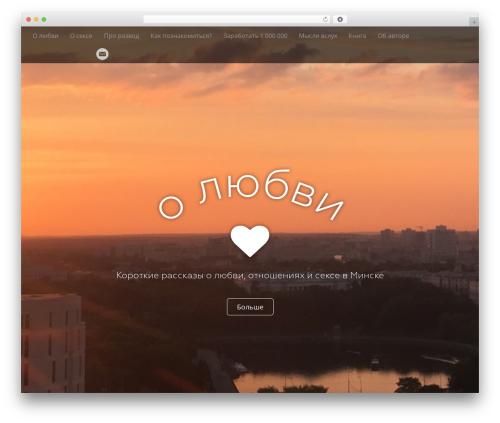This screenshot has width=500, height=423.
Task: Open 'Об авторе' page
Action: point(393,36)
